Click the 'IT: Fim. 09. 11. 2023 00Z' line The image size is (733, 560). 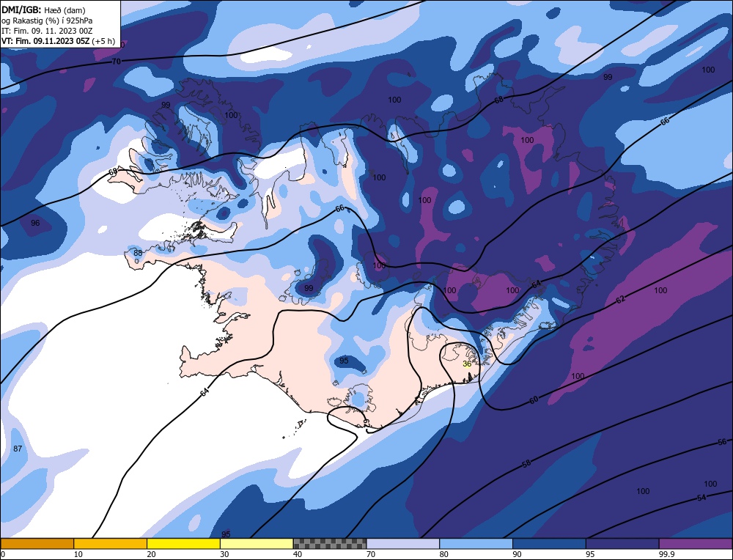[47, 30]
